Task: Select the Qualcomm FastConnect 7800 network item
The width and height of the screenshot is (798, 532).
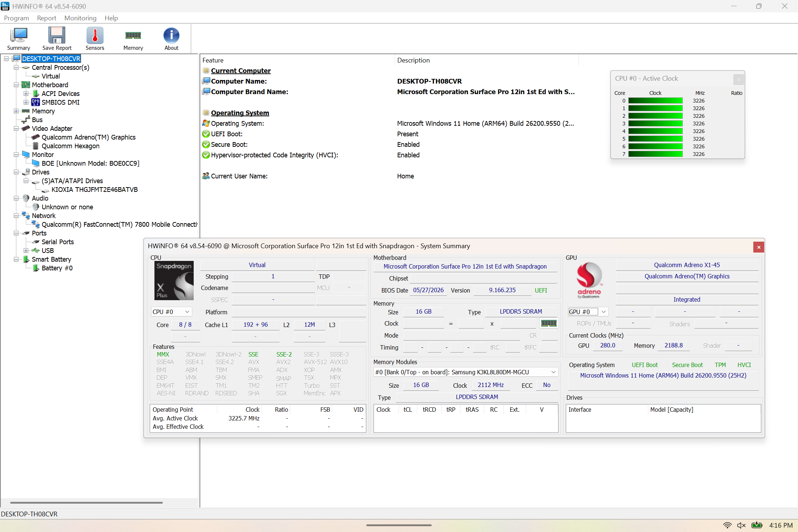Action: click(x=120, y=224)
